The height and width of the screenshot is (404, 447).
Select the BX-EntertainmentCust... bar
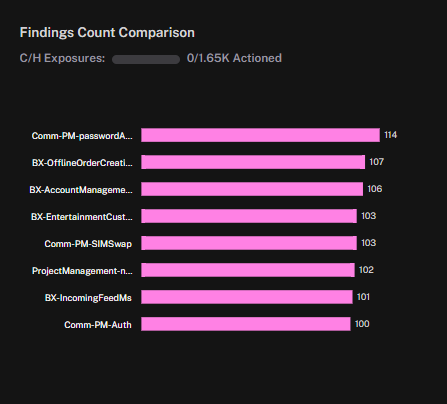pyautogui.click(x=249, y=216)
